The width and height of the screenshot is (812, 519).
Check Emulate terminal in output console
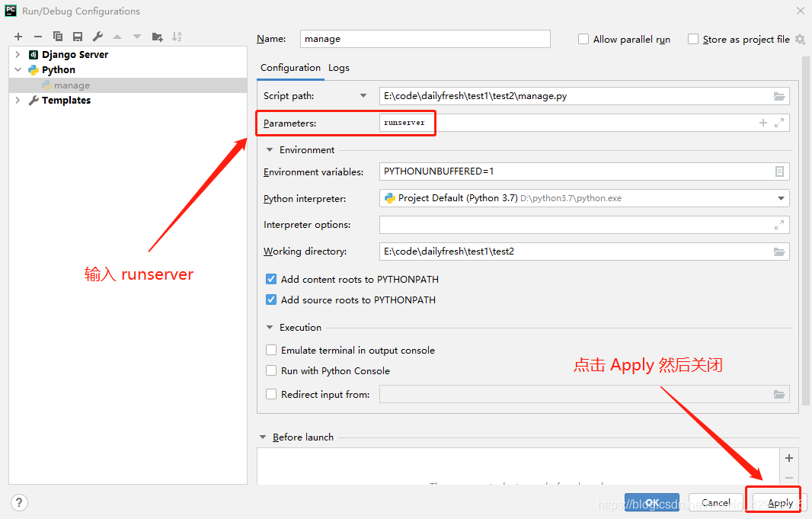coord(271,350)
